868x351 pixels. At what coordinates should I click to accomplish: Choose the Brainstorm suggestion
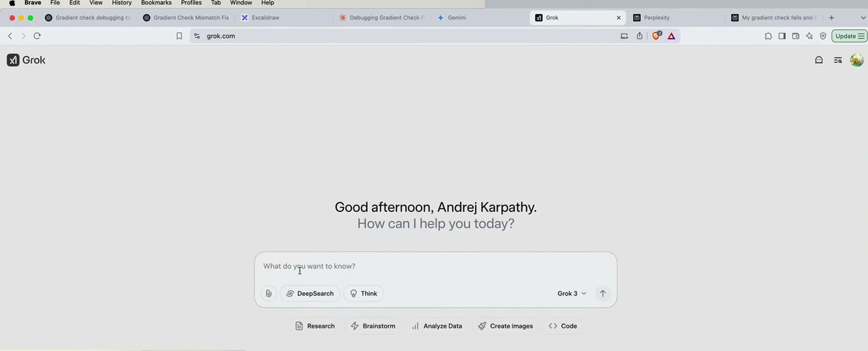373,326
